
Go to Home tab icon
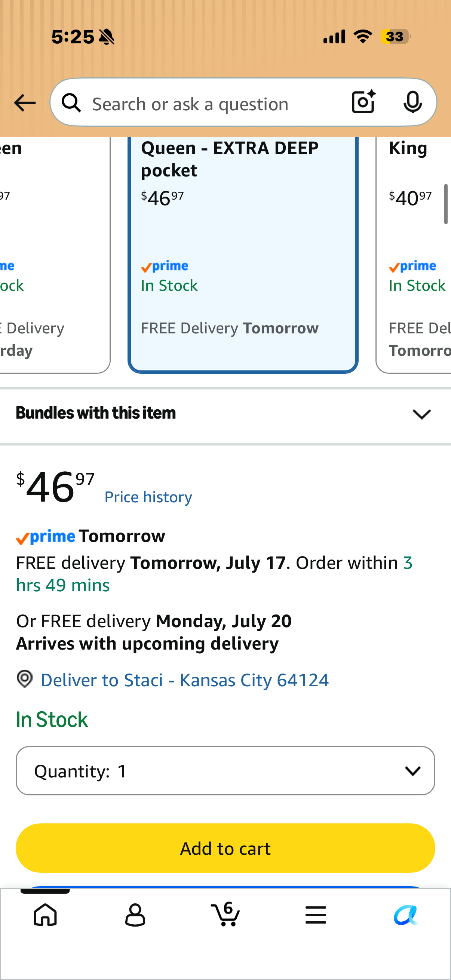pos(45,915)
